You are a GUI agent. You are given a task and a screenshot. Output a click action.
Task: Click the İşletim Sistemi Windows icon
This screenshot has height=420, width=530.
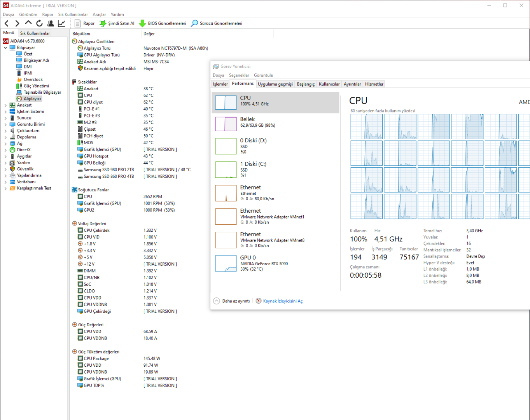coord(12,111)
